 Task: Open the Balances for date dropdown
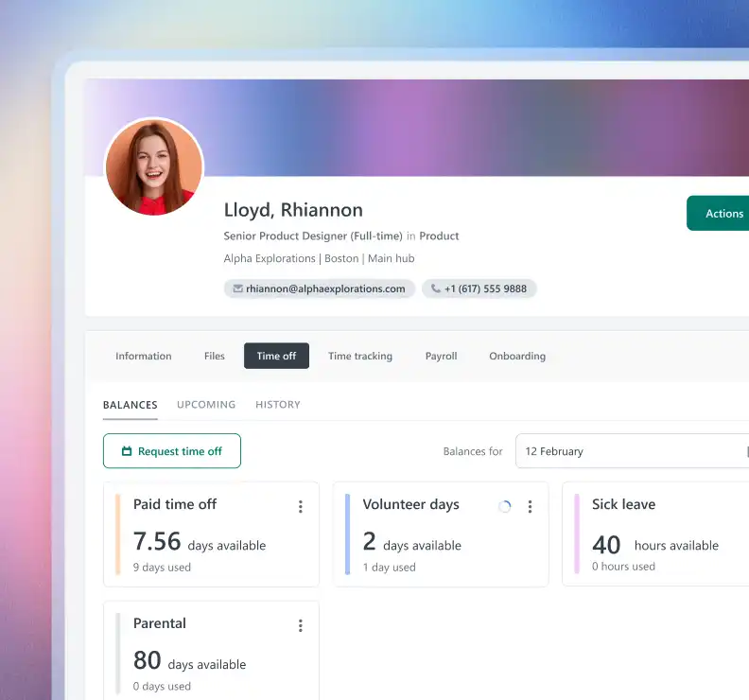[632, 451]
